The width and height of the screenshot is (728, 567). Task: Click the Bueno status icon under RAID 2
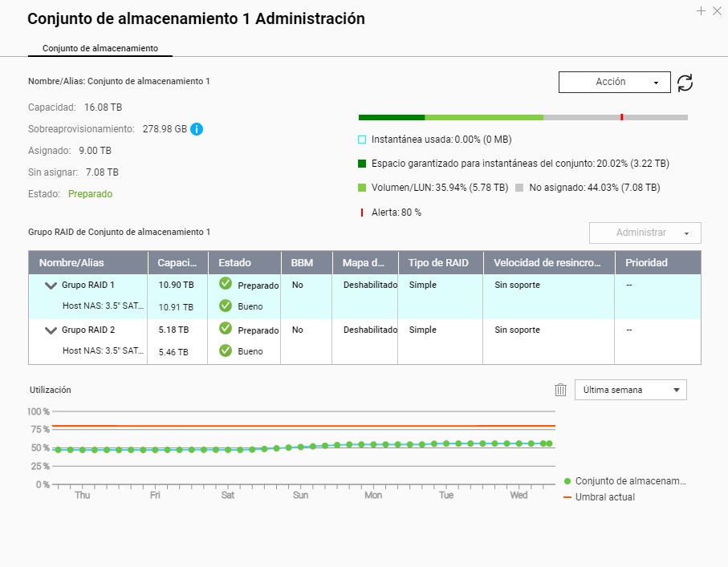pyautogui.click(x=226, y=350)
